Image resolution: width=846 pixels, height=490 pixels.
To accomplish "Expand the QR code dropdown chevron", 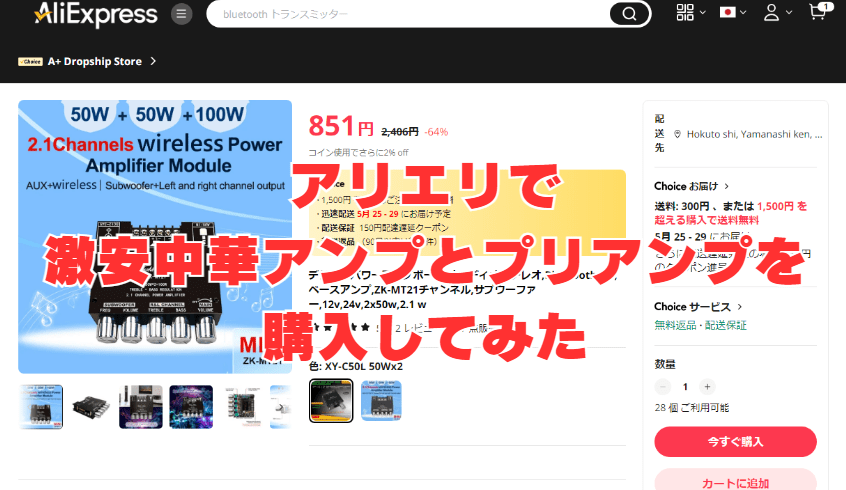I will [702, 12].
